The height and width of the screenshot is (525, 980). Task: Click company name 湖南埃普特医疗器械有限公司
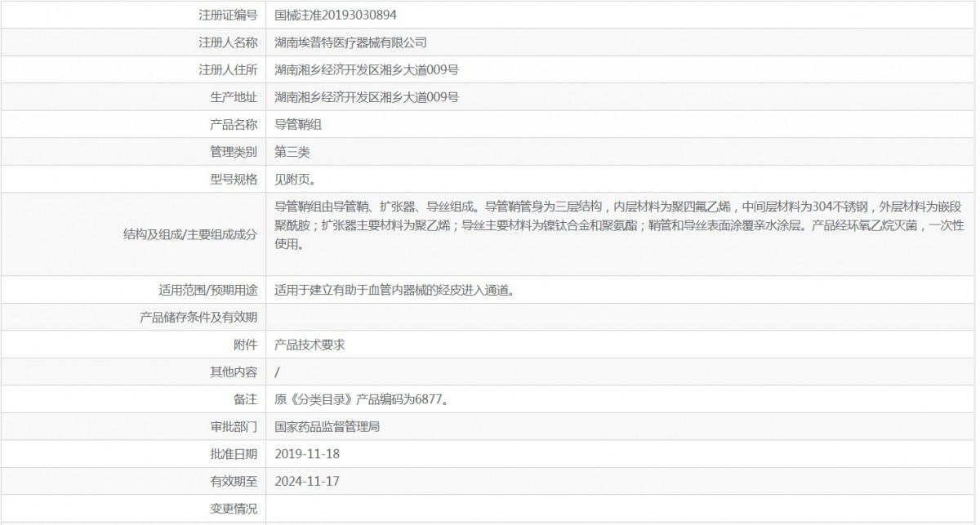point(350,42)
